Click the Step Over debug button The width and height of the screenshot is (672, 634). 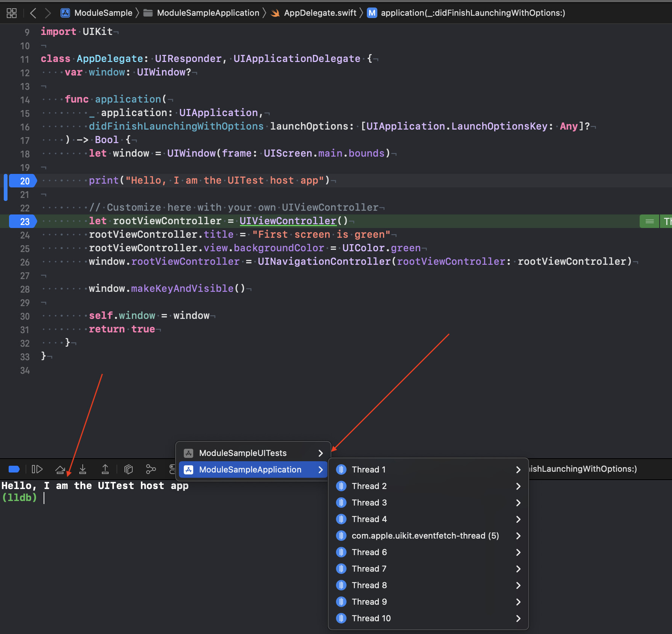[x=60, y=469]
